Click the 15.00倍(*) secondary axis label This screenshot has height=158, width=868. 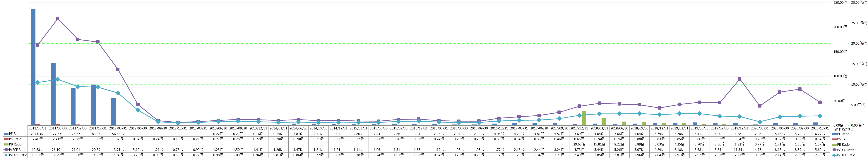pos(859,64)
